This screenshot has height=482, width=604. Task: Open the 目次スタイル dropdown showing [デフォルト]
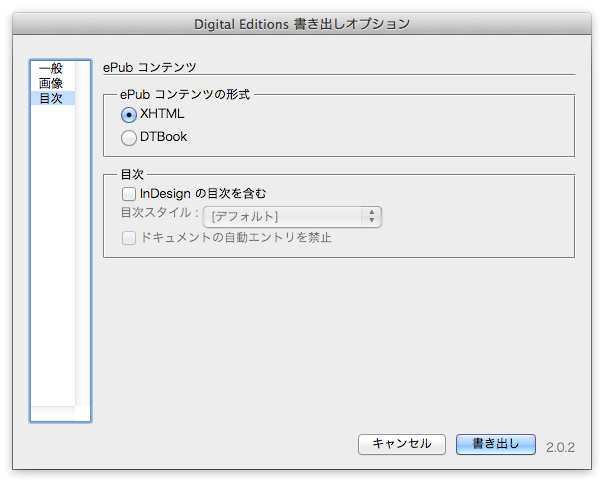pyautogui.click(x=292, y=217)
